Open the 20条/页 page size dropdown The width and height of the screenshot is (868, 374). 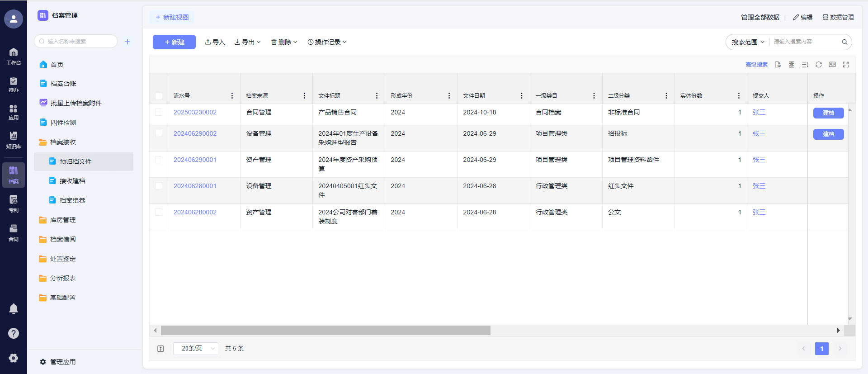point(196,348)
